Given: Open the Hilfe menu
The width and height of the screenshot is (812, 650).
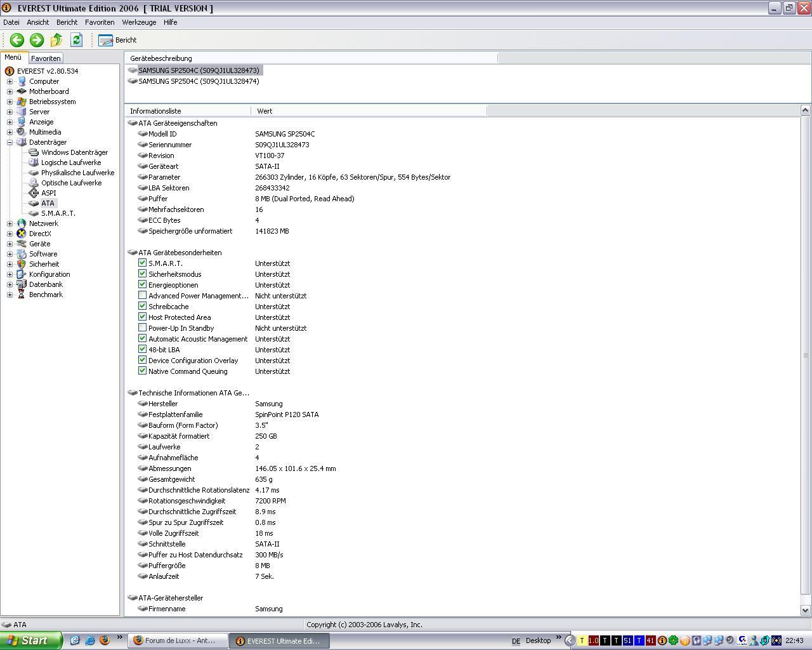Looking at the screenshot, I should (171, 22).
